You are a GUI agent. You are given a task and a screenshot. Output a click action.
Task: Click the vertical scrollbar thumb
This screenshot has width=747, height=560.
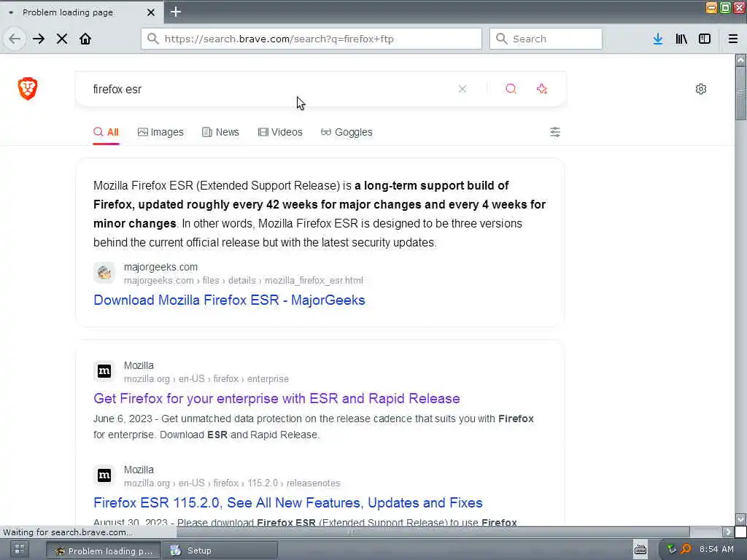[740, 93]
